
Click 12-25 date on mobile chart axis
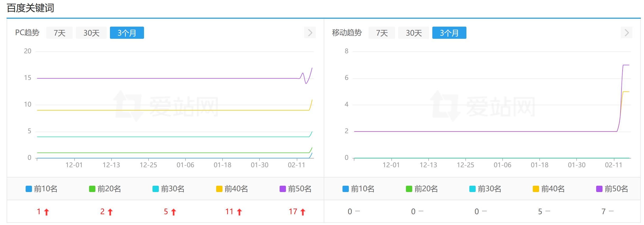465,165
